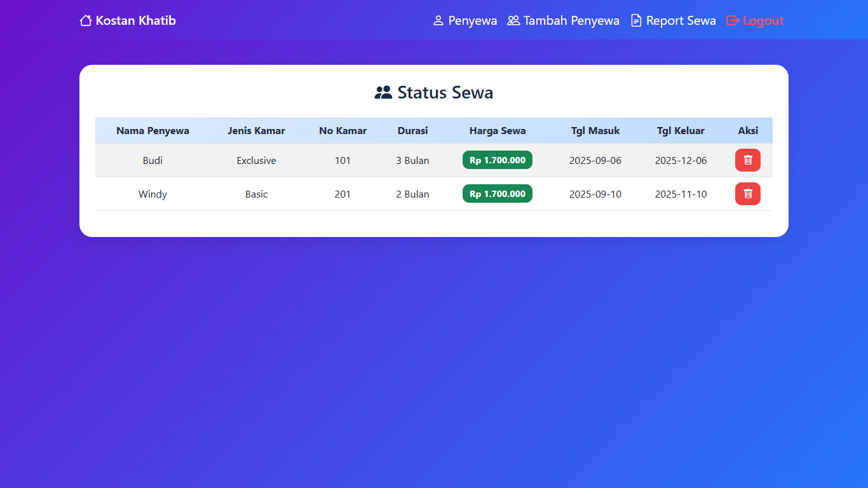Screen dimensions: 868x488
Task: Click the Nama Penyewa column header
Action: point(153,131)
